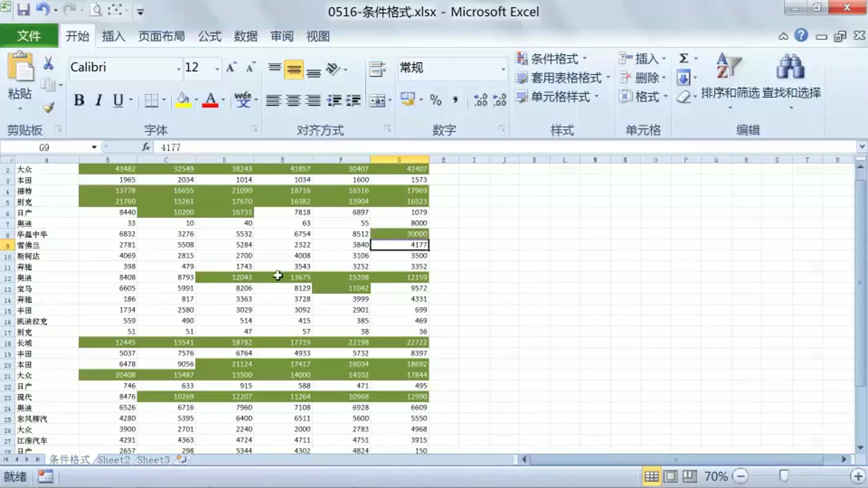
Task: Switch to the Sheet2 worksheet tab
Action: tap(113, 460)
